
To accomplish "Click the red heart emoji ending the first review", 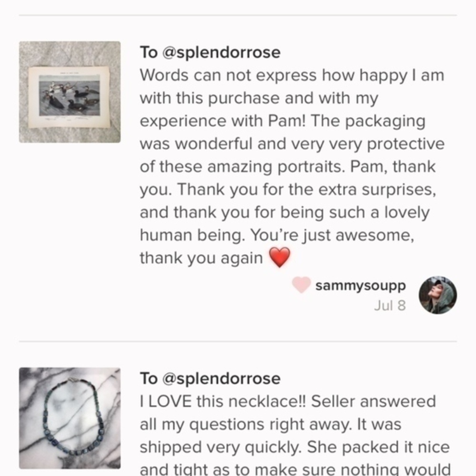I will [x=279, y=258].
